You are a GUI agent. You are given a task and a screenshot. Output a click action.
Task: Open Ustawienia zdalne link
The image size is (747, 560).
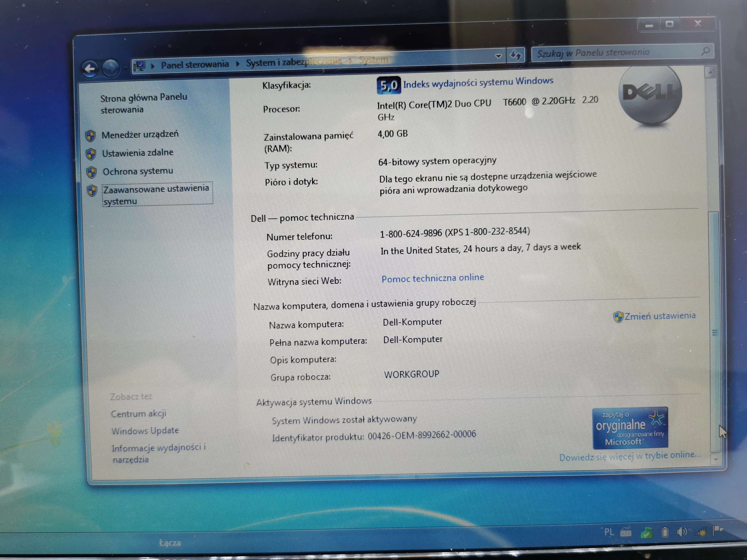coord(138,153)
